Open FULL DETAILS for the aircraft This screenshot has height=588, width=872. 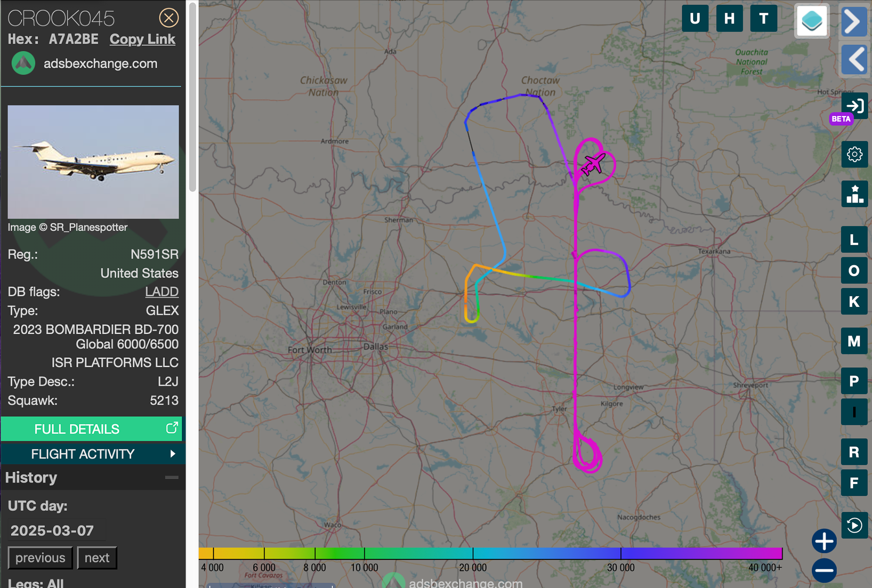(x=91, y=429)
